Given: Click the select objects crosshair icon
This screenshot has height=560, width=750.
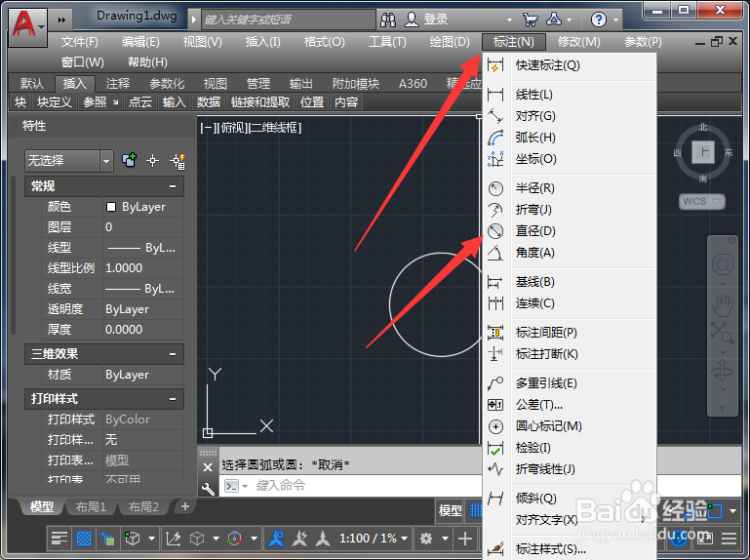Looking at the screenshot, I should tap(152, 161).
